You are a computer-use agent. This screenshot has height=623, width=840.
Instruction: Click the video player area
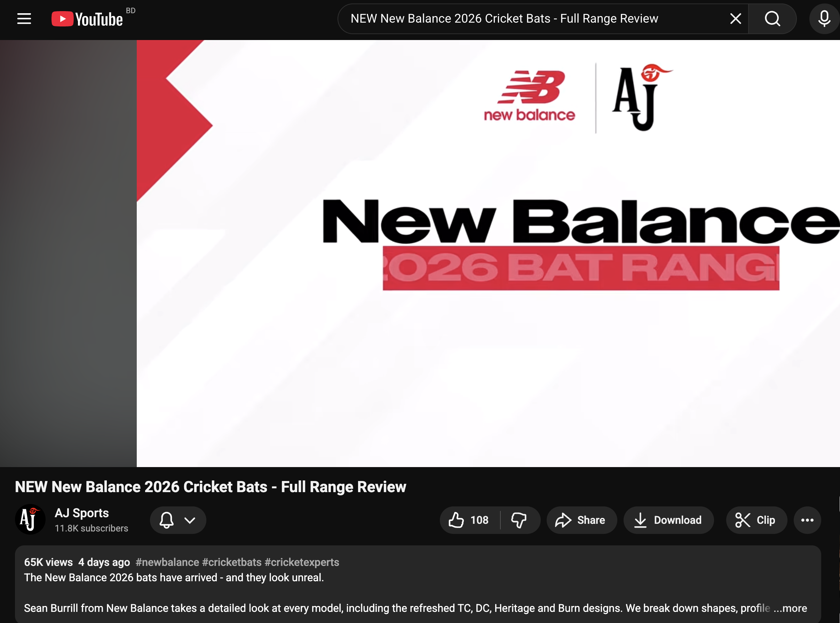[x=420, y=253]
